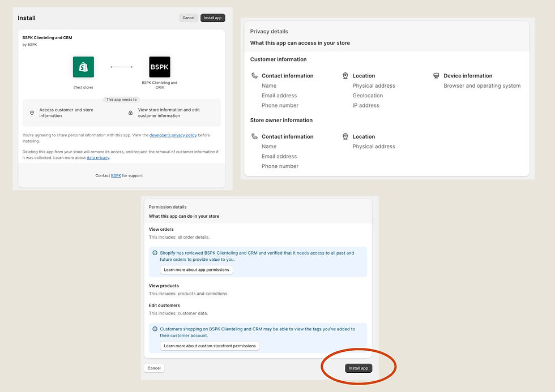Click Cancel button below Permission details
This screenshot has width=555, height=392.
coord(154,368)
